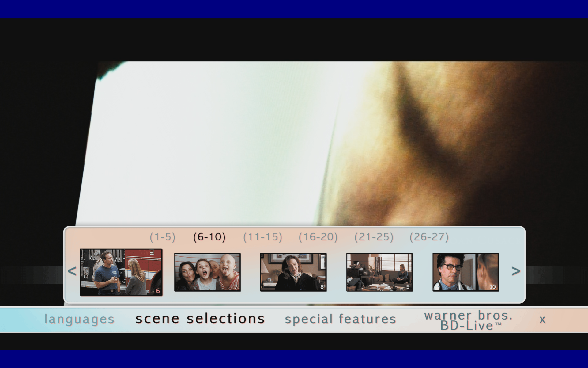Select the (6-10) chapter range
The image size is (588, 368).
[x=209, y=237]
